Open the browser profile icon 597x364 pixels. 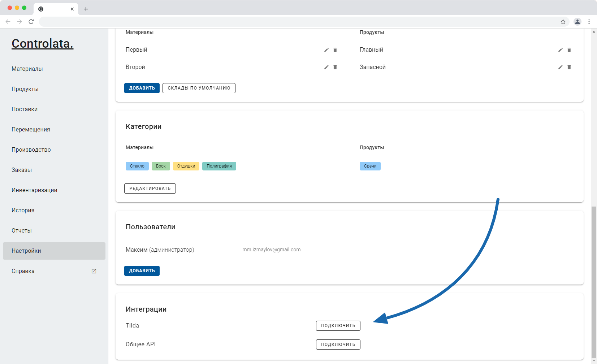click(577, 22)
